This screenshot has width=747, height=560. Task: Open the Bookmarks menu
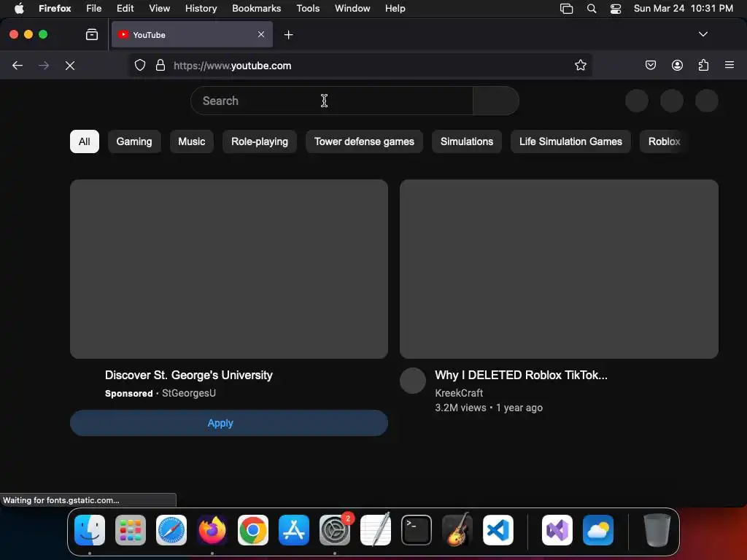256,8
